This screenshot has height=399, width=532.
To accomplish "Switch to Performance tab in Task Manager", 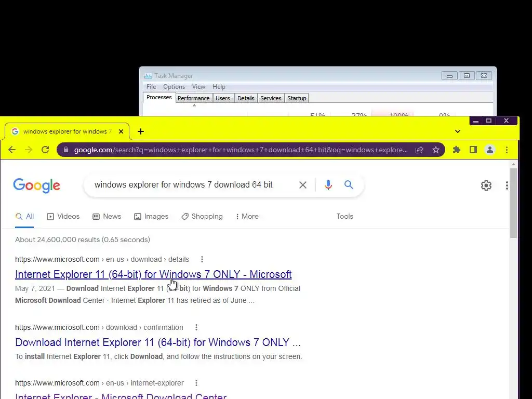I will [194, 98].
